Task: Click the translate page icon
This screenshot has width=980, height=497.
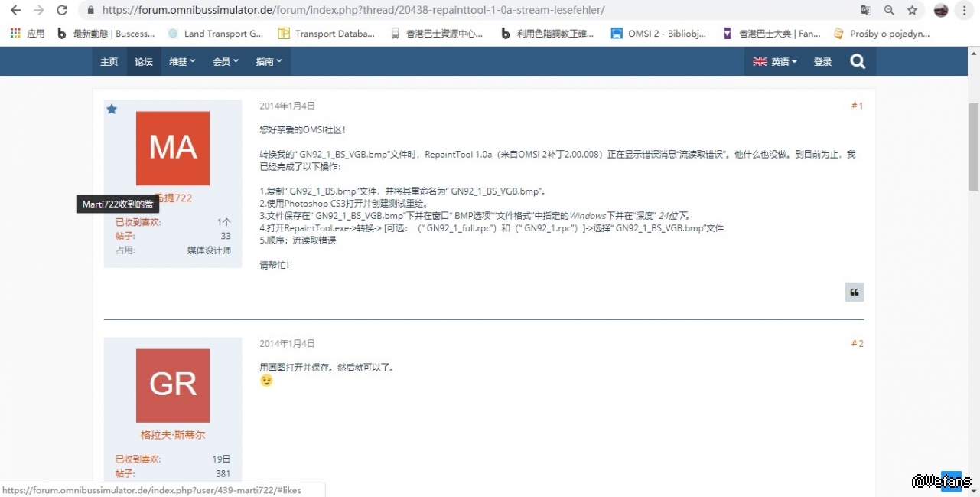Action: click(866, 11)
